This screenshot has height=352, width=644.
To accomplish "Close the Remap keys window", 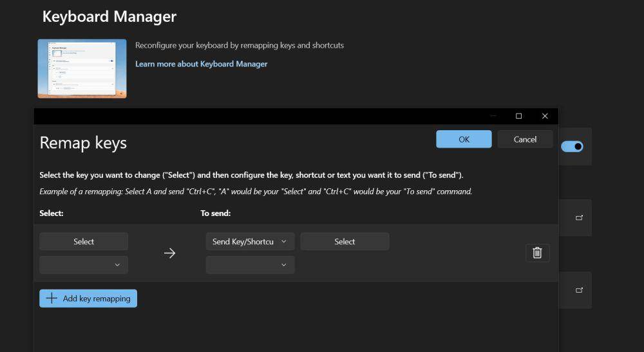I will [545, 116].
